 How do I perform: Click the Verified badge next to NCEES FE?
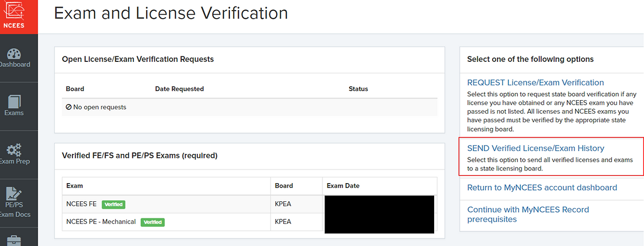tap(114, 205)
